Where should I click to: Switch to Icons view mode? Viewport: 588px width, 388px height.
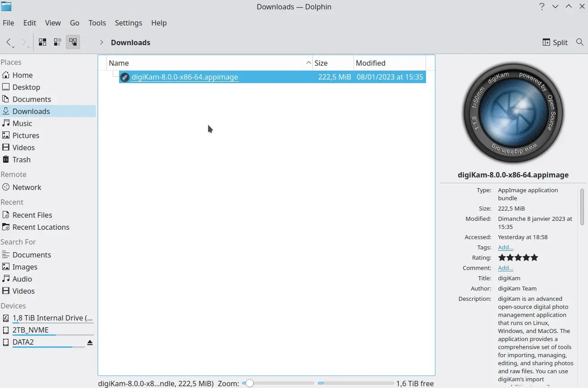pyautogui.click(x=43, y=42)
